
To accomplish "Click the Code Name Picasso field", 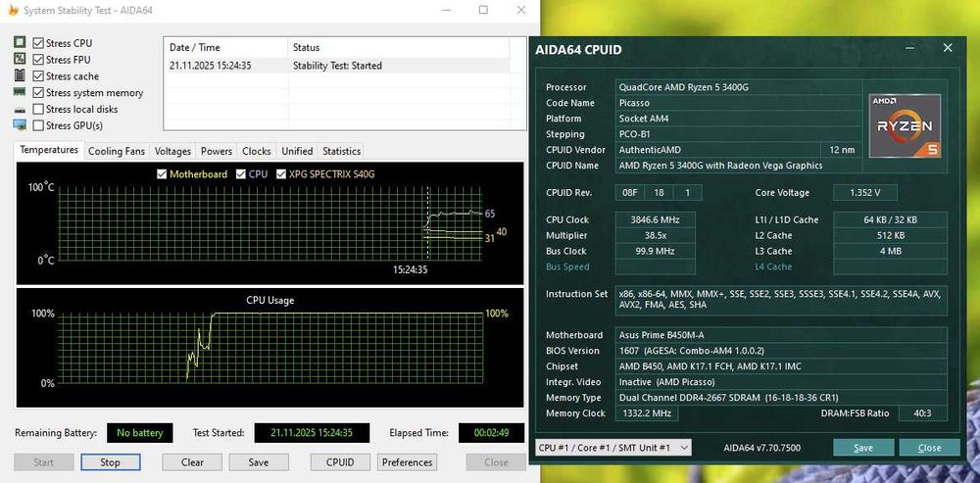I will coord(739,103).
